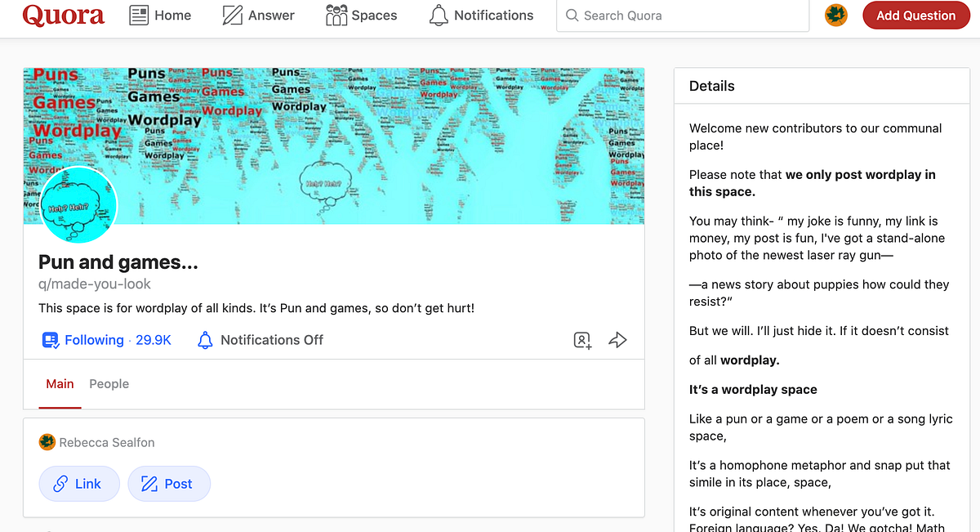The image size is (980, 532).
Task: Focus the Search Quora field
Action: pyautogui.click(x=684, y=16)
